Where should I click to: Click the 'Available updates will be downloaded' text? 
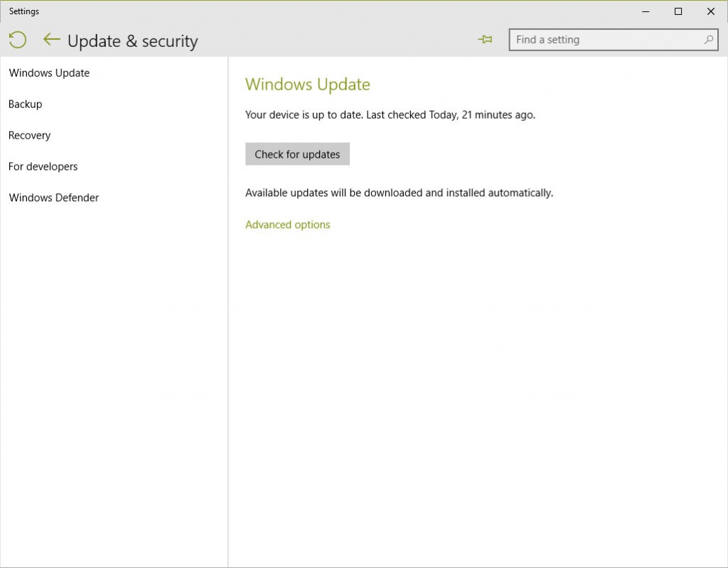[x=399, y=193]
